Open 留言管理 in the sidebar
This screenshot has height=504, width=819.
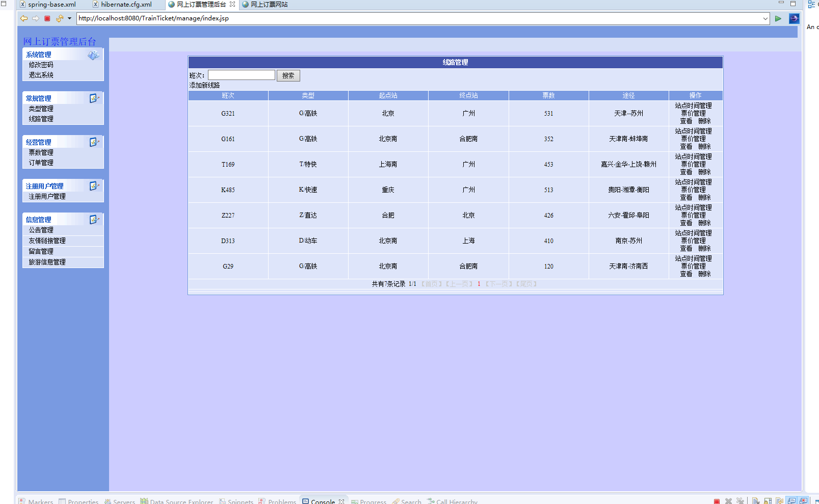tap(41, 251)
